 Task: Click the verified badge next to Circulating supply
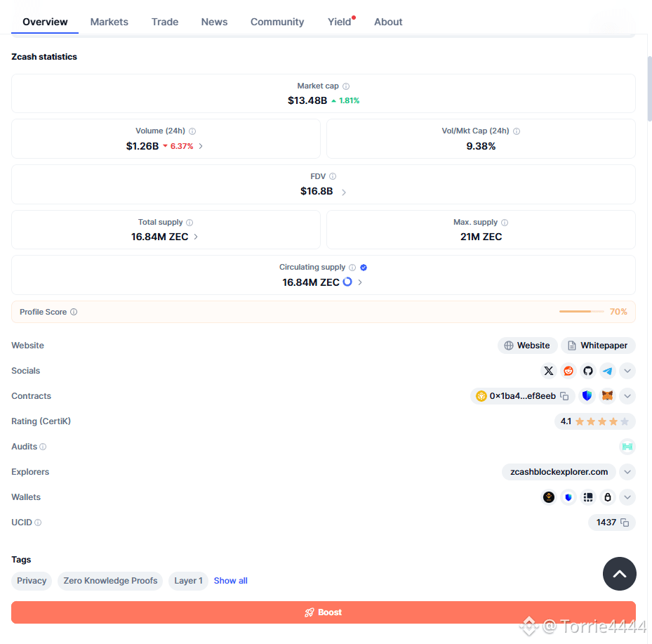(x=364, y=268)
